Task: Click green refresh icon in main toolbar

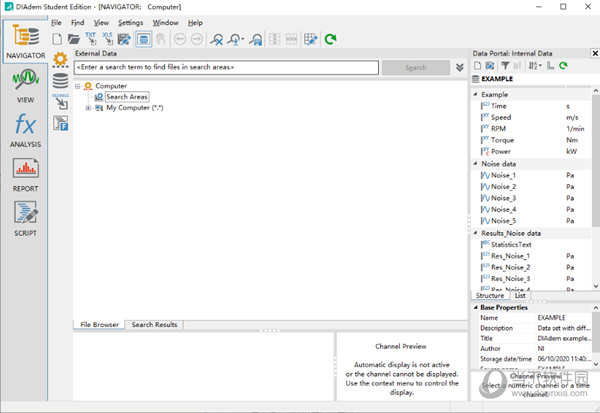Action: [x=330, y=39]
